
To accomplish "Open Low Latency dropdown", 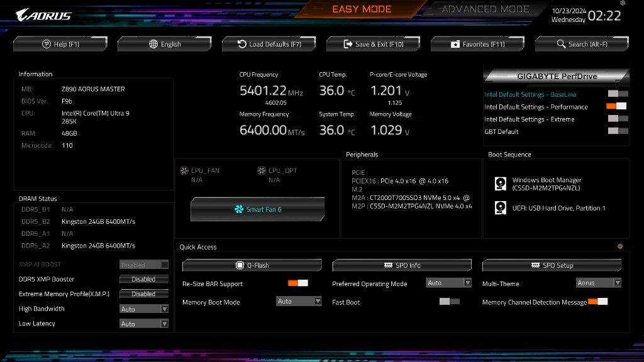I will [144, 324].
